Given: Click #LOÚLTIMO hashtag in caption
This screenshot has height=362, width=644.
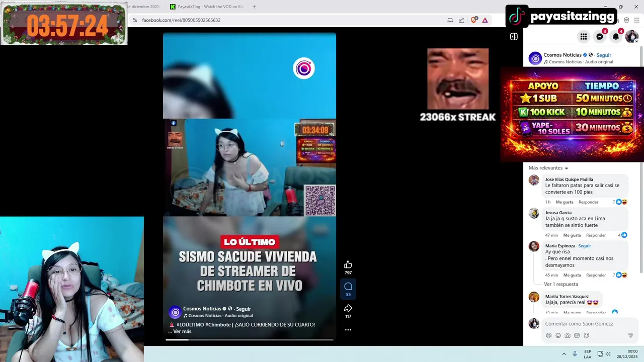Looking at the screenshot, I should [x=190, y=325].
